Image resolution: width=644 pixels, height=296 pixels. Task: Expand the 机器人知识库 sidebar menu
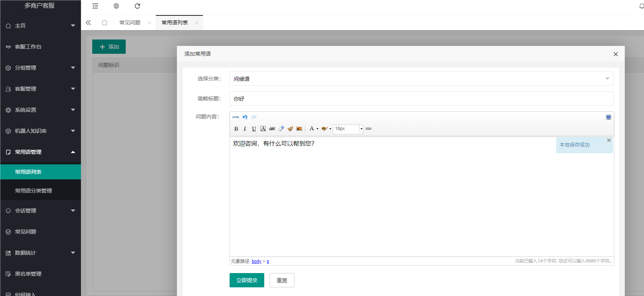click(x=40, y=131)
